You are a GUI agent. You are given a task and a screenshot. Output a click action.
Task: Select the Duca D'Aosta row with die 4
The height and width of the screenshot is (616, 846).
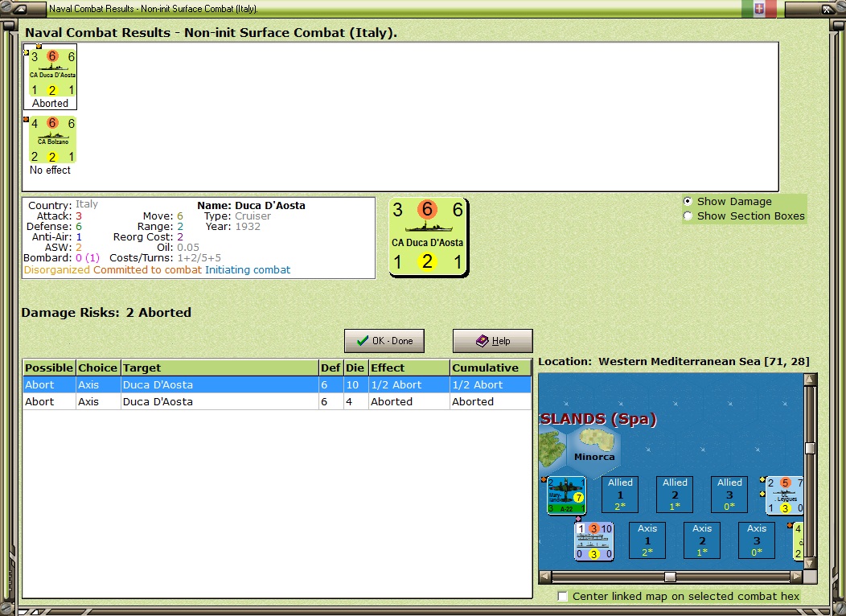(277, 401)
